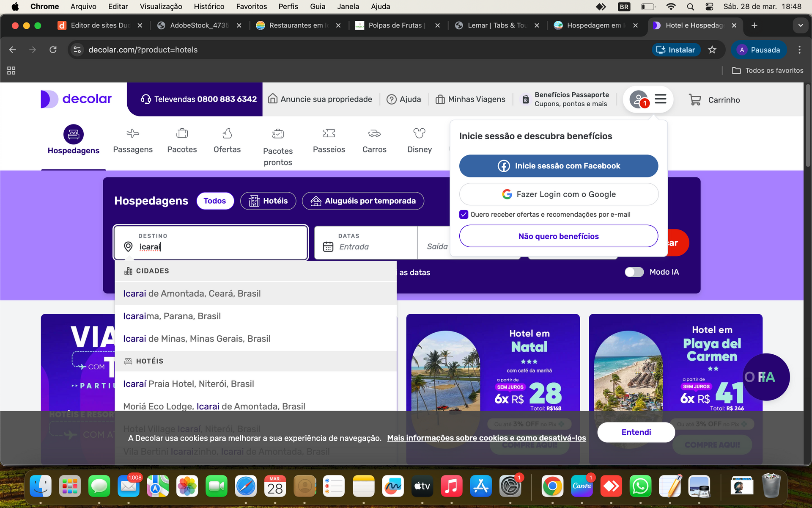Click Entendi on the cookies banner
This screenshot has height=508, width=812.
tap(636, 432)
